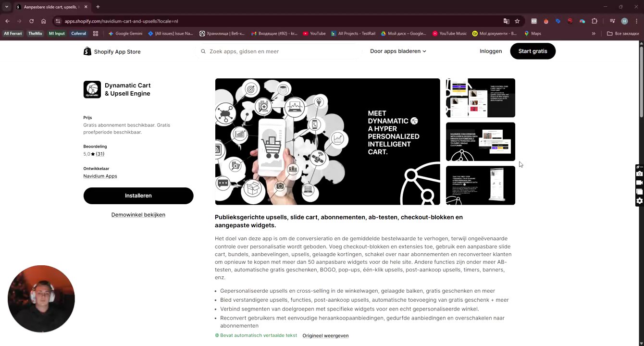Open the All issues bookmark

point(170,34)
